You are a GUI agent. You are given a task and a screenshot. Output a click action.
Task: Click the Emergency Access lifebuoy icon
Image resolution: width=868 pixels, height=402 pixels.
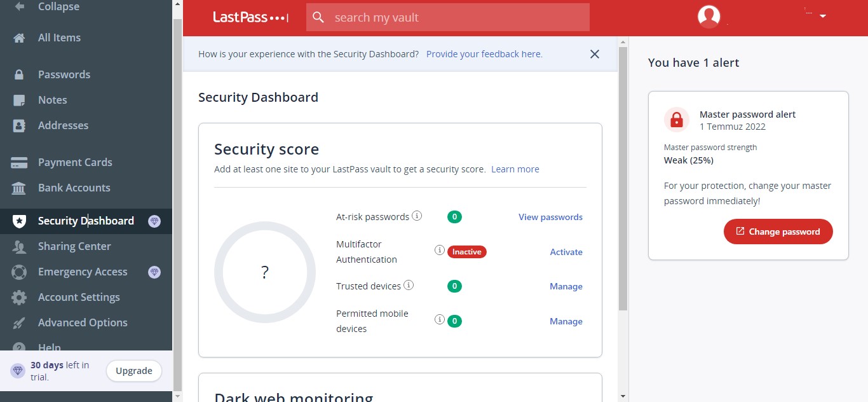click(x=19, y=272)
